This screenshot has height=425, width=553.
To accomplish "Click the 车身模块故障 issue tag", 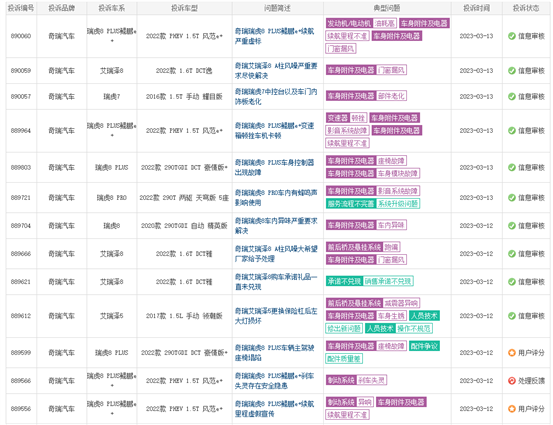I will 398,173.
